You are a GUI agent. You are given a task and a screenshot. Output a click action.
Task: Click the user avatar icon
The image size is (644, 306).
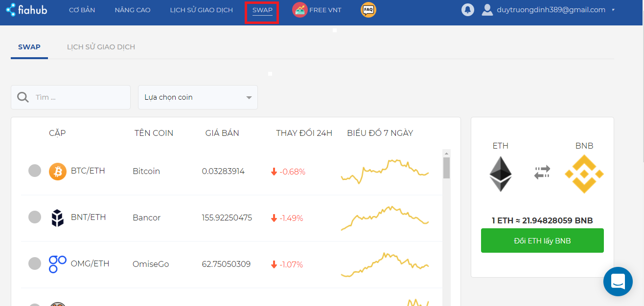pyautogui.click(x=487, y=10)
